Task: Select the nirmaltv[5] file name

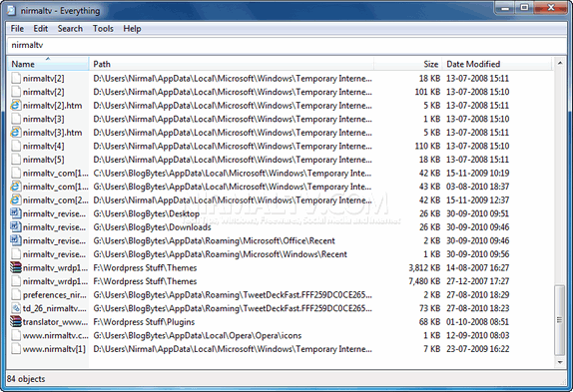Action: tap(44, 160)
